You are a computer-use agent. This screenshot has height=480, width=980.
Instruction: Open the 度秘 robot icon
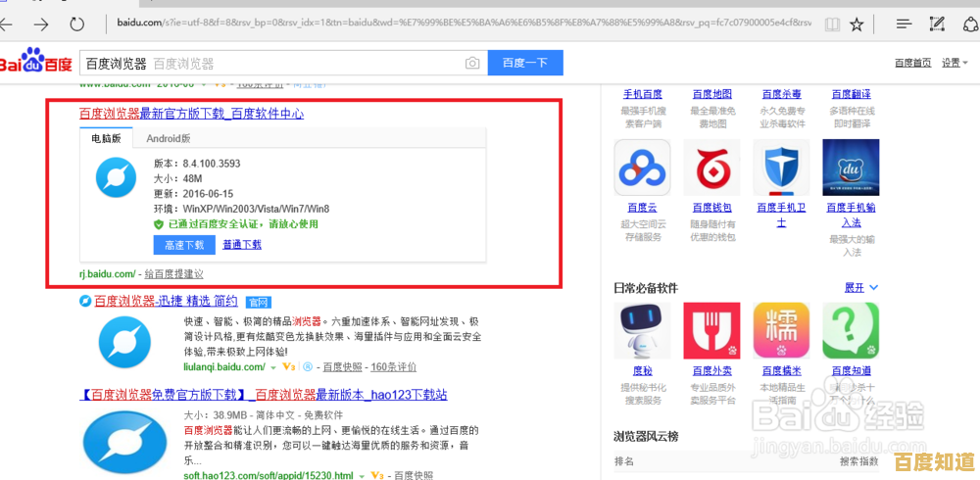tap(642, 330)
